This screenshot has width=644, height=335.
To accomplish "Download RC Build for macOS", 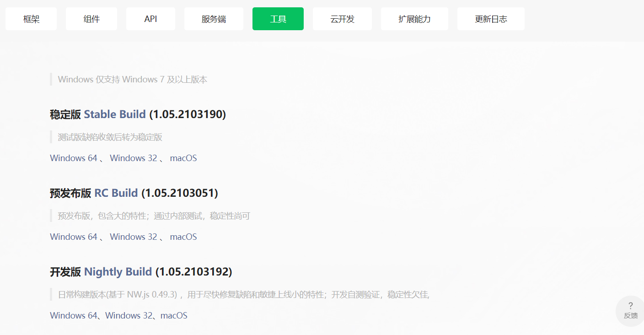I will pos(183,237).
